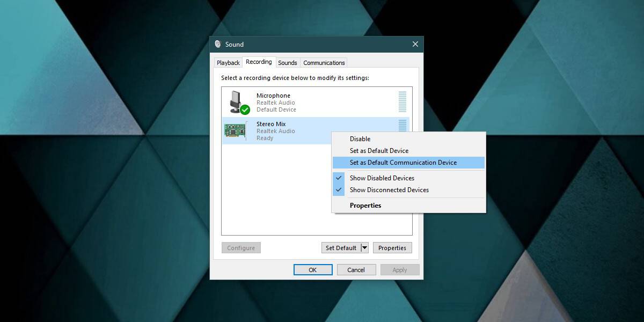Screen dimensions: 644x322
Task: Click the Stereo Mix level meter
Action: coord(402,126)
